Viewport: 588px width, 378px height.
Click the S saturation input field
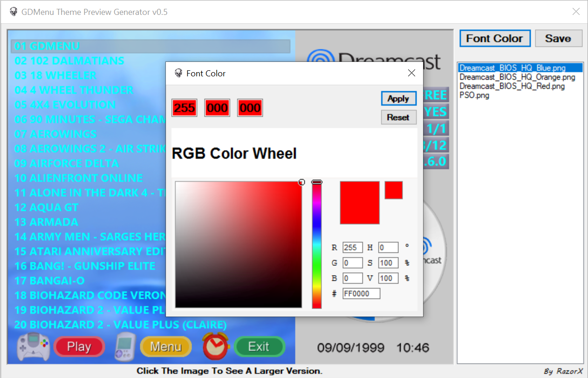(x=388, y=263)
